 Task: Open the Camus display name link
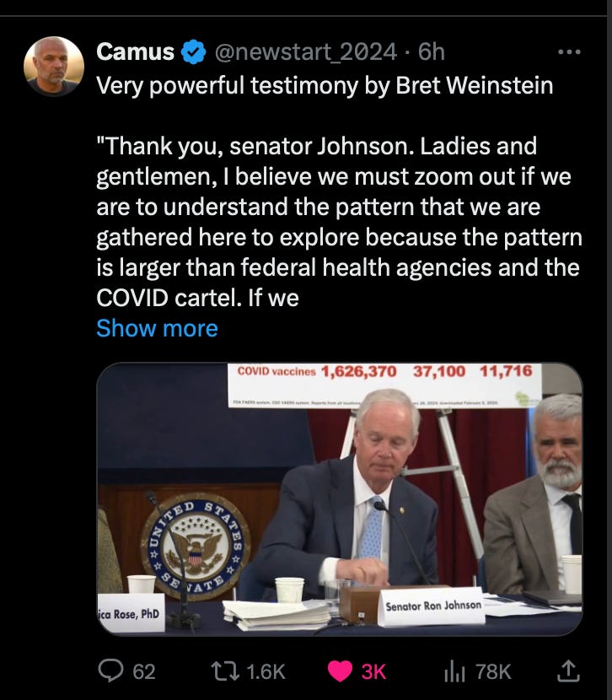[x=135, y=51]
